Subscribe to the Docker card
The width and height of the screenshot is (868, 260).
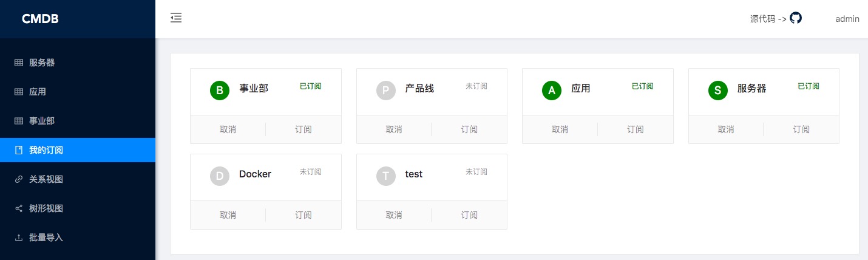tap(303, 215)
